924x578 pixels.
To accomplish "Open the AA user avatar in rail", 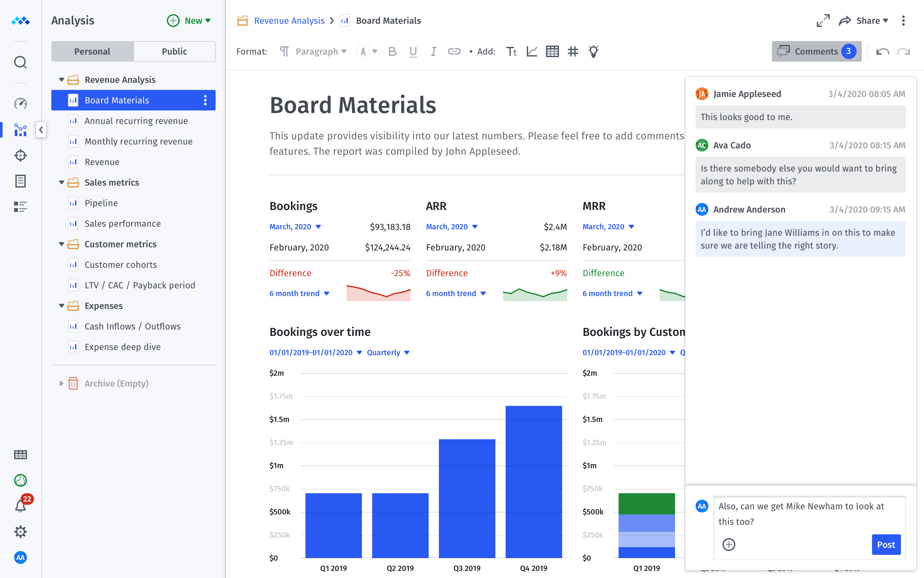I will click(20, 557).
